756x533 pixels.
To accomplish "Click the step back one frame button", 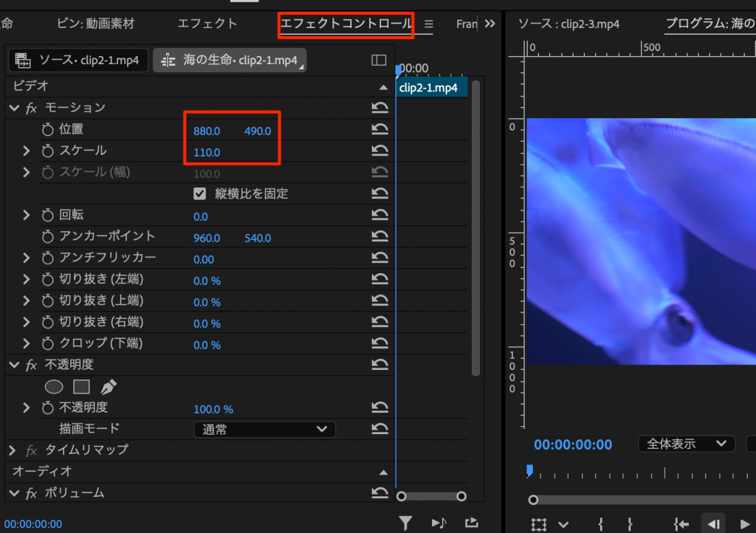I will [x=713, y=523].
